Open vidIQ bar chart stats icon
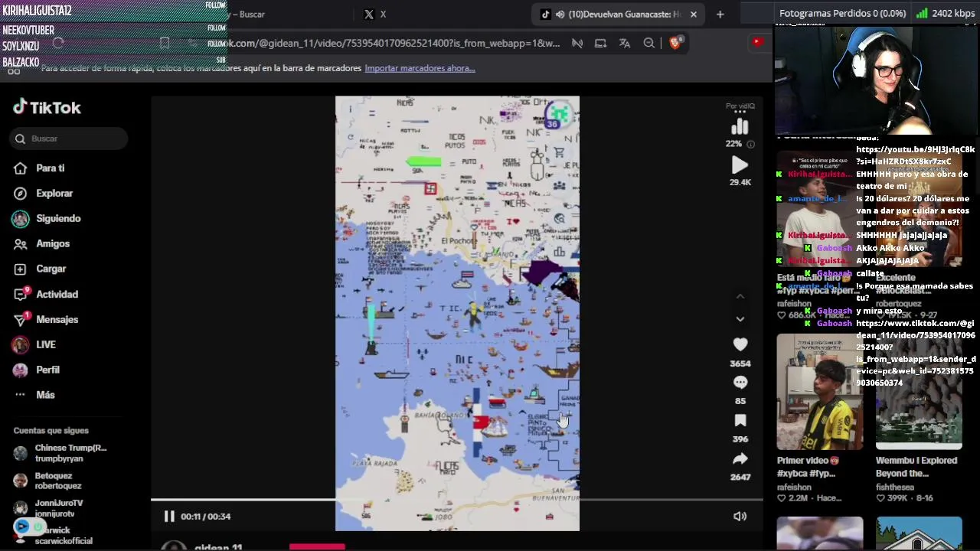 740,127
